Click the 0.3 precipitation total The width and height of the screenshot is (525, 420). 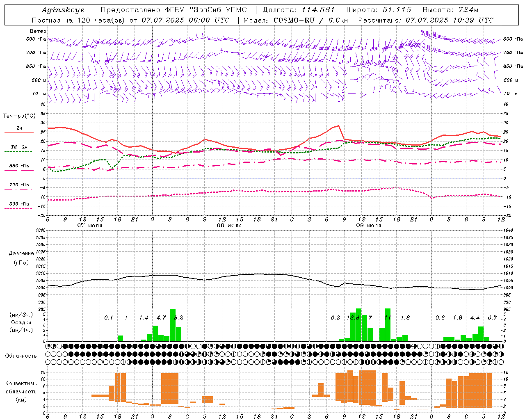coord(336,318)
